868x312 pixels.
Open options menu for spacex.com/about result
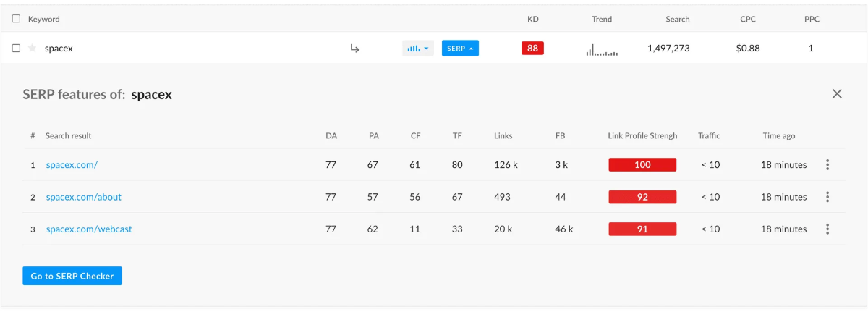pos(827,197)
